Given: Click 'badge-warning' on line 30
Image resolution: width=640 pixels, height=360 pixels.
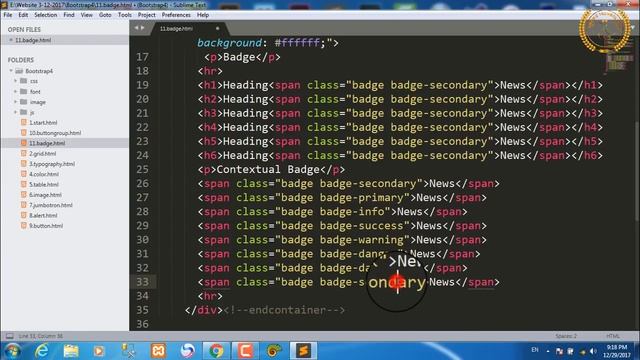Looking at the screenshot, I should pyautogui.click(x=362, y=240).
